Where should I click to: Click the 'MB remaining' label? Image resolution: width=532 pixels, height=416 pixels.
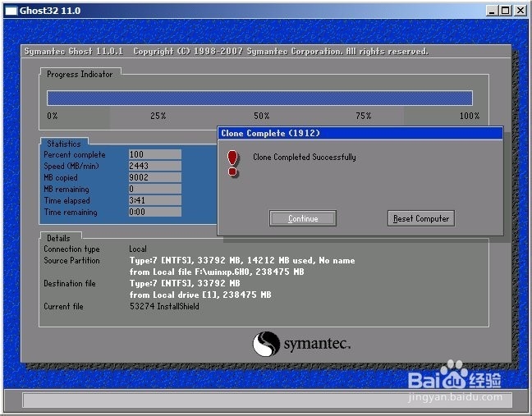click(66, 190)
